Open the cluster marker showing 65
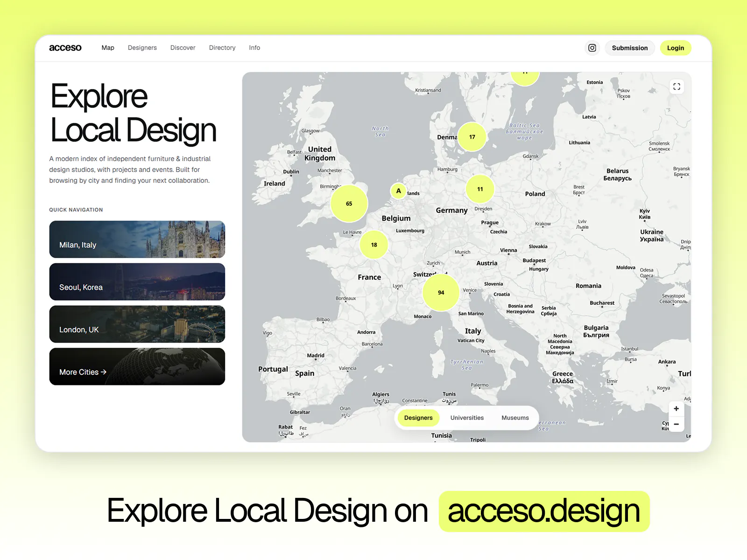 coord(349,203)
